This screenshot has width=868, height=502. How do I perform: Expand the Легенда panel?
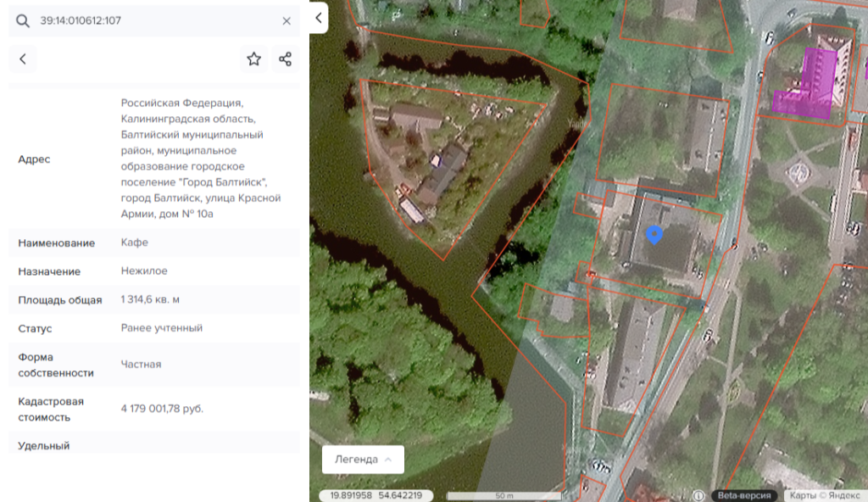[363, 460]
